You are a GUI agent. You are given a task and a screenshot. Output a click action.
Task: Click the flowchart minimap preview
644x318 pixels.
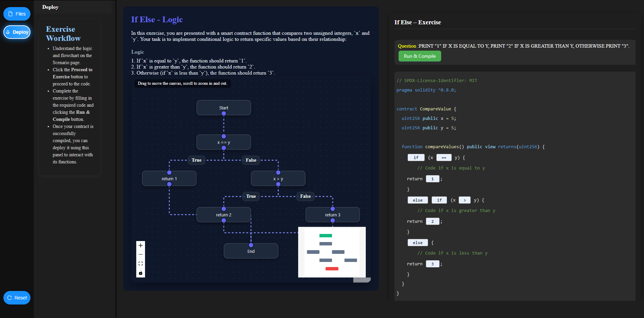[332, 252]
